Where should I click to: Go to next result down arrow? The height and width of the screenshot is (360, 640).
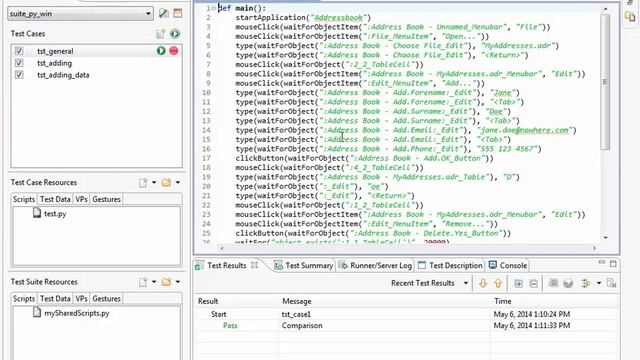tap(483, 283)
